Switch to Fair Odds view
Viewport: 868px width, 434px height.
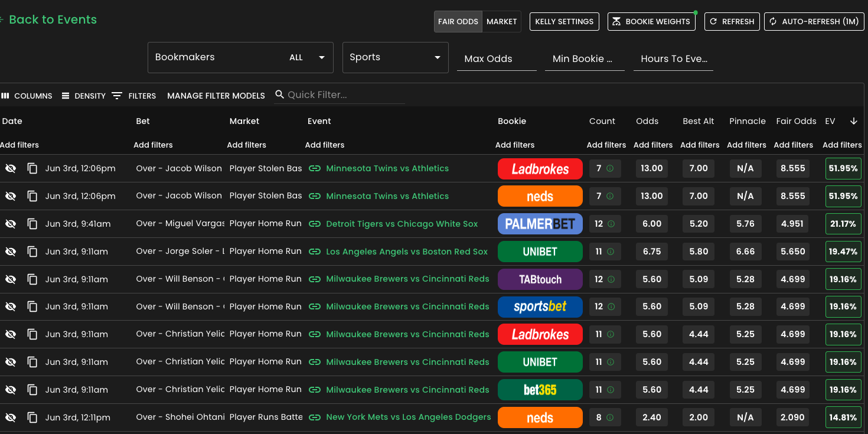(458, 21)
